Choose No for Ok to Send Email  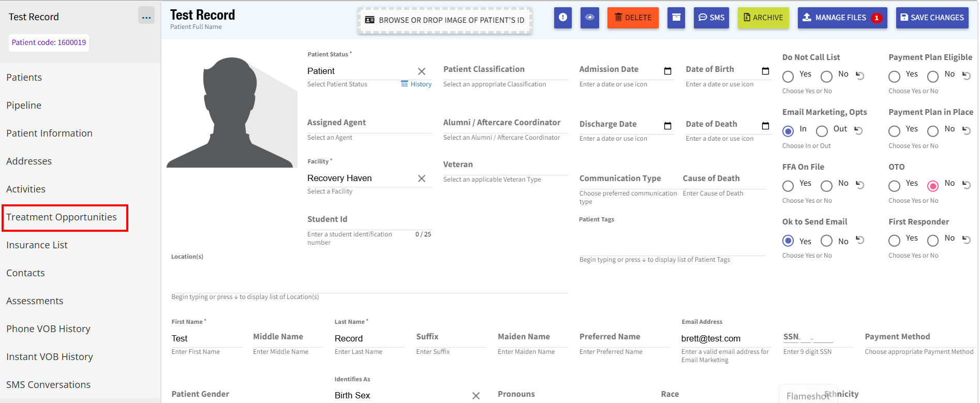[827, 241]
